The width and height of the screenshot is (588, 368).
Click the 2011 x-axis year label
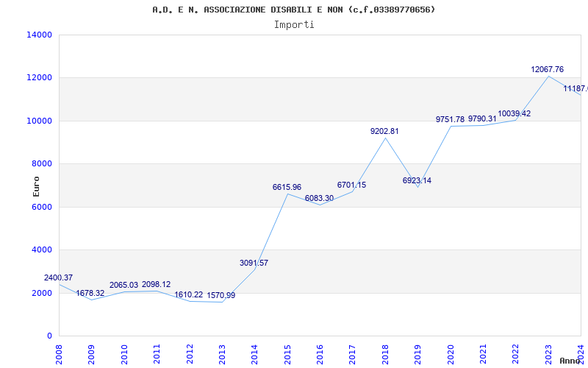[x=157, y=354]
